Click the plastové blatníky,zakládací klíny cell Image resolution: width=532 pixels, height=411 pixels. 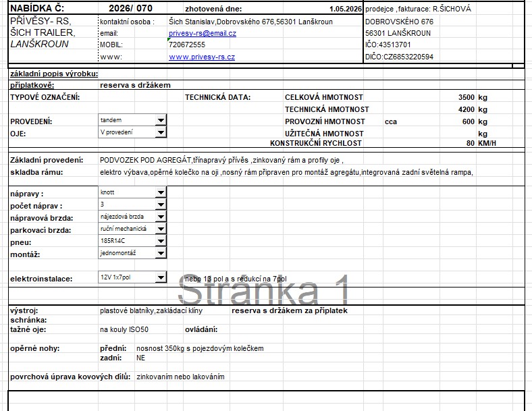tap(151, 310)
